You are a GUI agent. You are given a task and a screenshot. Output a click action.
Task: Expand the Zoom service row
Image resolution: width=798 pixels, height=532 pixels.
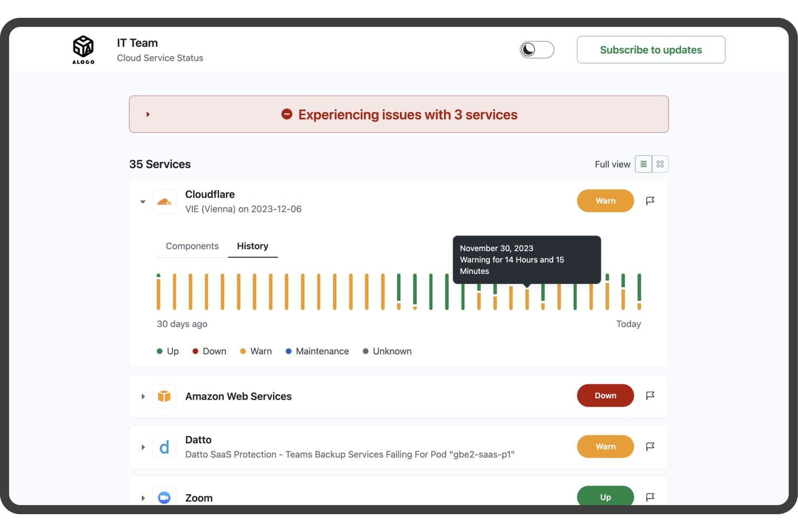(x=143, y=498)
